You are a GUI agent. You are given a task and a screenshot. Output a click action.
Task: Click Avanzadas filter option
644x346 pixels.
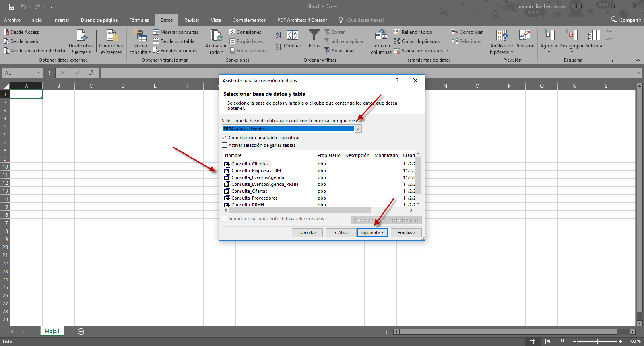pos(339,51)
